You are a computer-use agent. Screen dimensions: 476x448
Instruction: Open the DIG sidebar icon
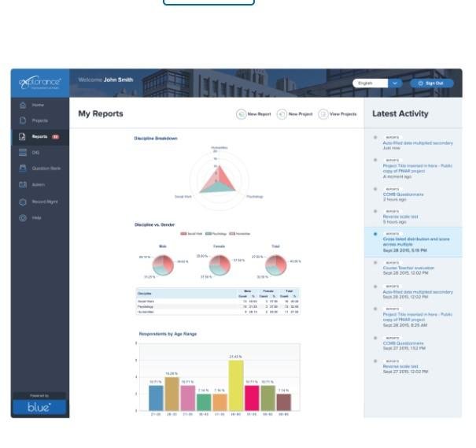[x=23, y=153]
